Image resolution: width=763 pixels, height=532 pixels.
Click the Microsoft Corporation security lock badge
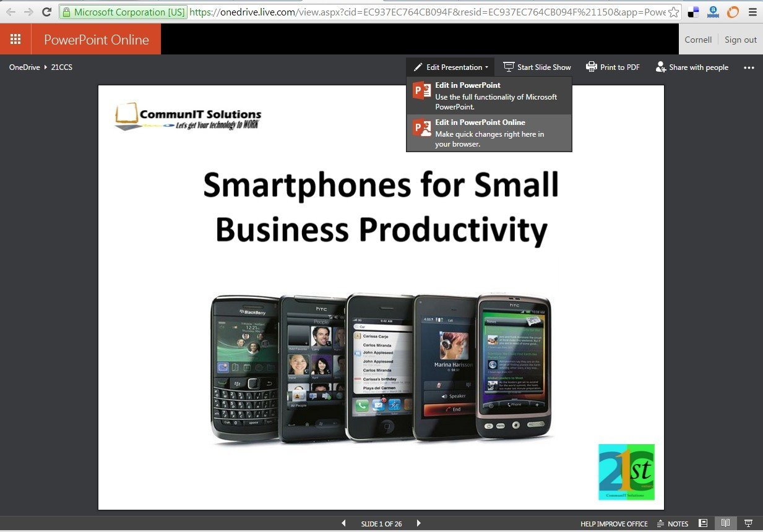pyautogui.click(x=123, y=12)
